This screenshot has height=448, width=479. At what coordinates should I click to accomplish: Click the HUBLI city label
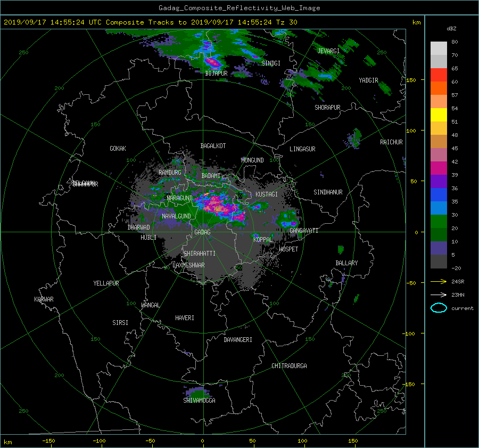148,238
